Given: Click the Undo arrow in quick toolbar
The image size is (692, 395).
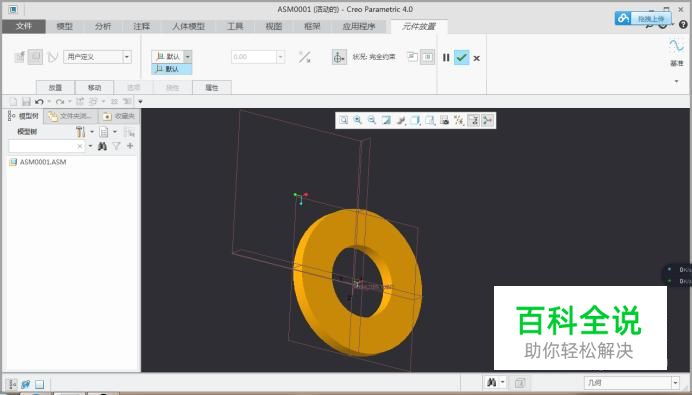Looking at the screenshot, I should coord(39,102).
